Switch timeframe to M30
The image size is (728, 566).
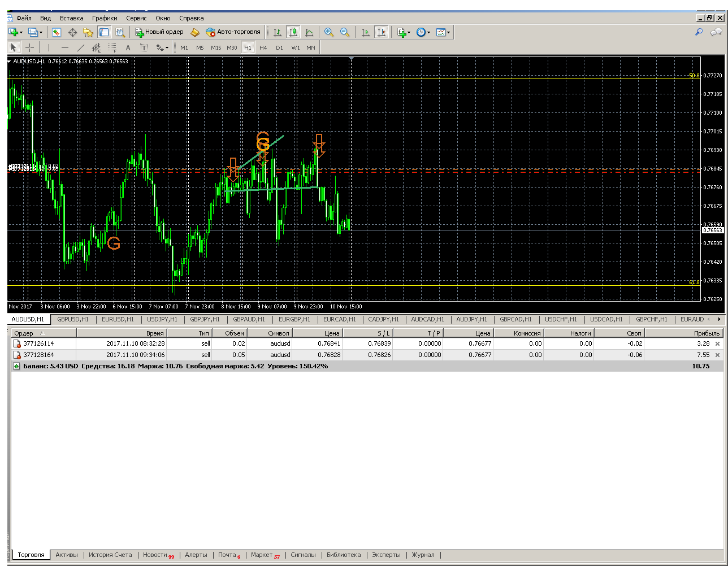click(232, 47)
